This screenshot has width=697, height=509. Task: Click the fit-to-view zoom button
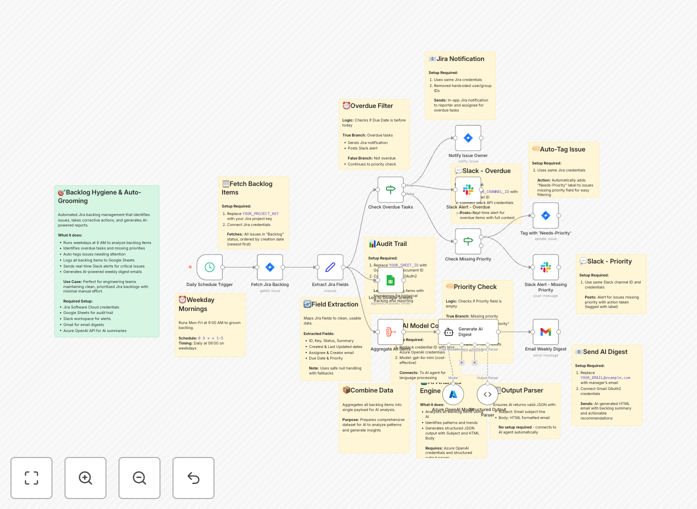click(x=32, y=478)
